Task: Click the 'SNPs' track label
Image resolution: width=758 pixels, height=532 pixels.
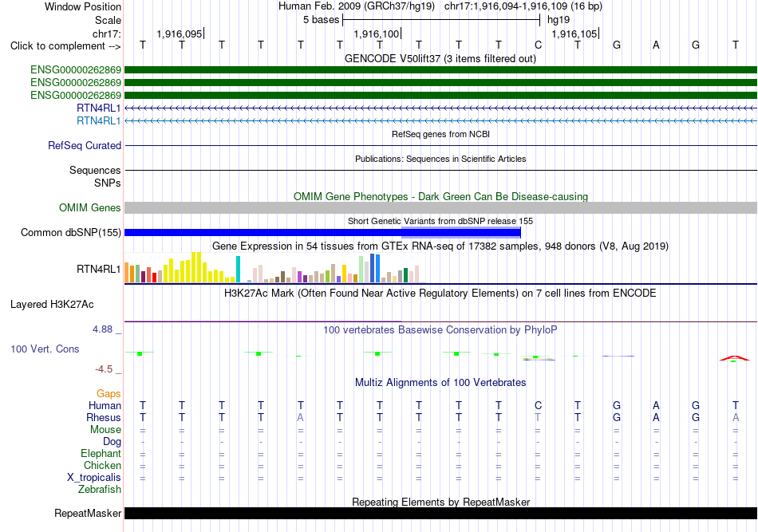Action: point(108,183)
